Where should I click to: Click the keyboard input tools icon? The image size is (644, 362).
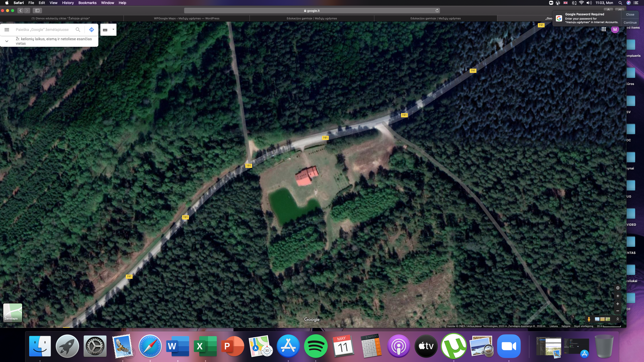(x=105, y=30)
